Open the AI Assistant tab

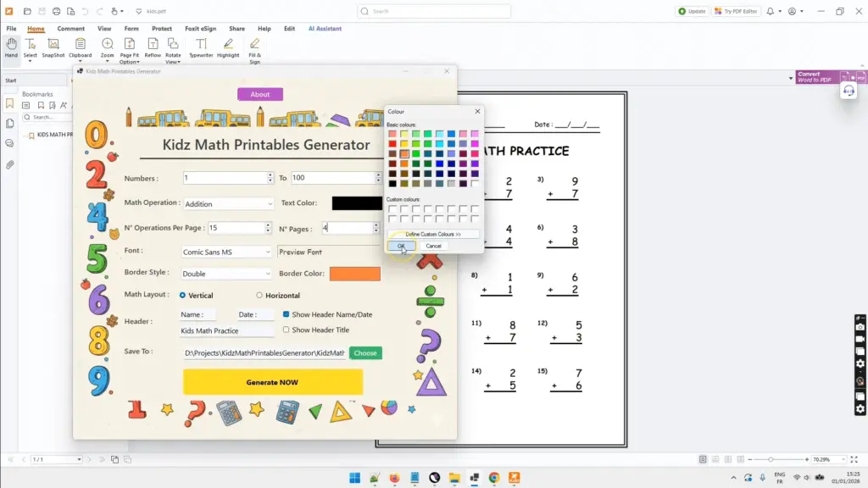[x=325, y=28]
